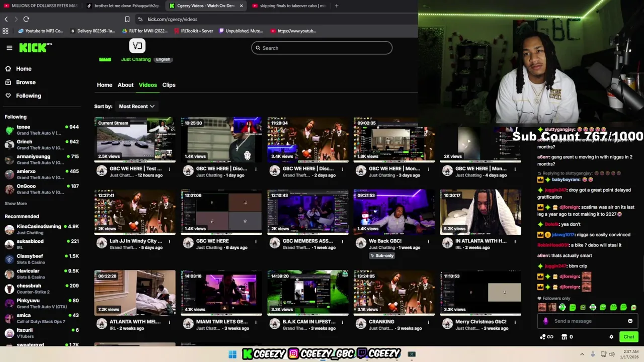Open chessbrah recommended channel
644x362 pixels.
pyautogui.click(x=42, y=289)
